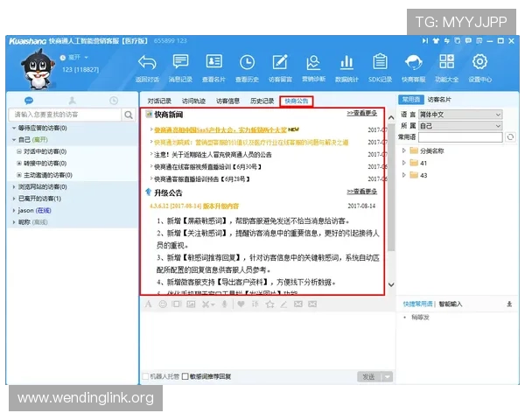This screenshot has width=525, height=420.
Task: Click 查看更多 link beside 快商新闻
Action: [x=361, y=113]
